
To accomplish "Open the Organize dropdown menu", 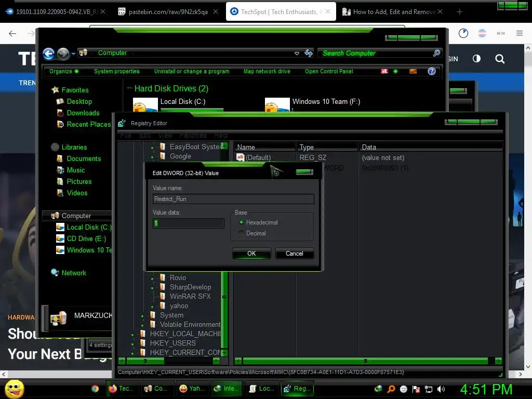I will click(x=64, y=71).
